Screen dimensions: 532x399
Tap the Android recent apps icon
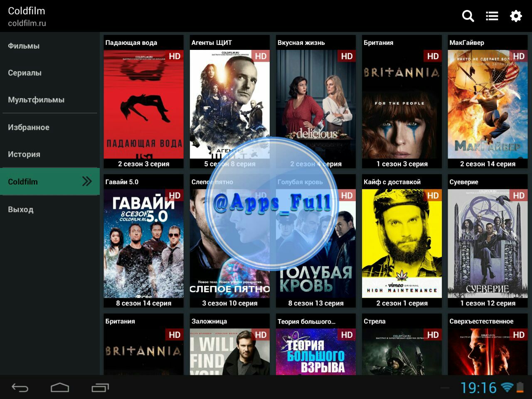tap(100, 388)
